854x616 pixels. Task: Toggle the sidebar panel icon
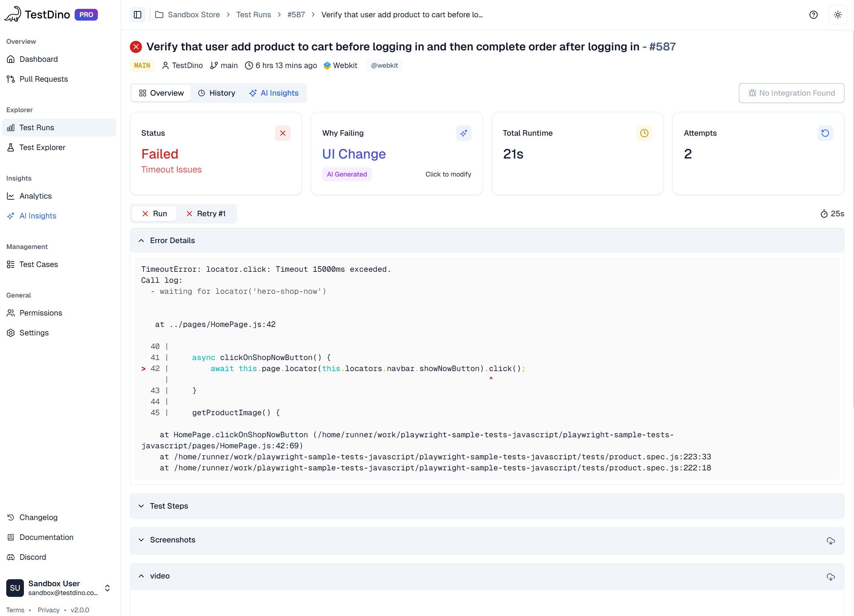tap(138, 15)
